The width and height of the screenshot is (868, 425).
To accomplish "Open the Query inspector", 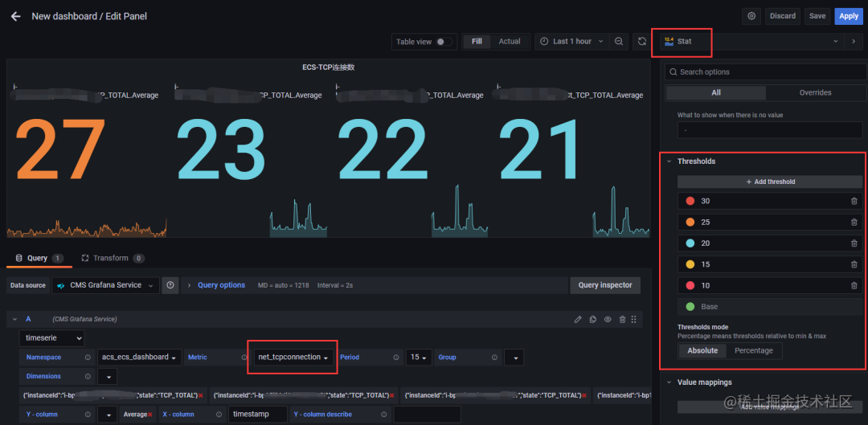I will click(x=605, y=285).
